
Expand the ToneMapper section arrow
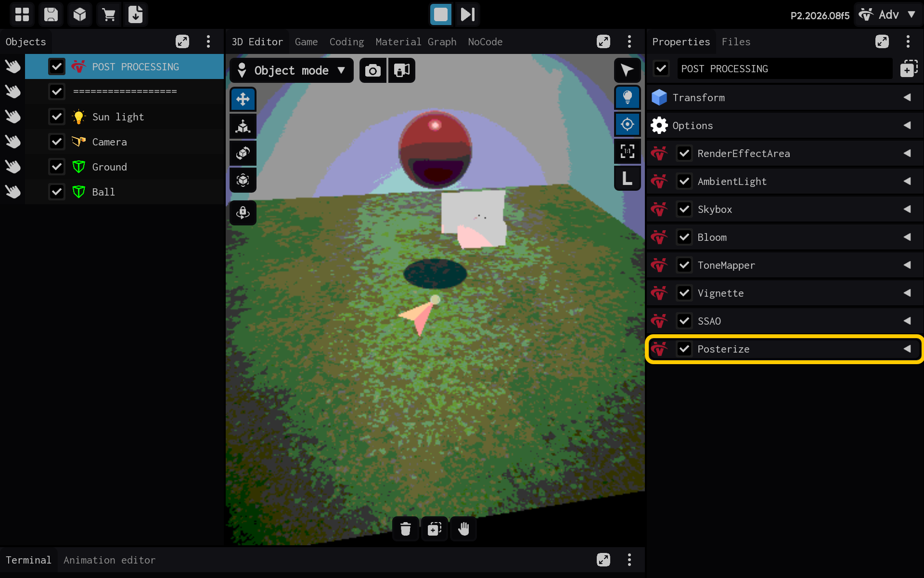907,265
